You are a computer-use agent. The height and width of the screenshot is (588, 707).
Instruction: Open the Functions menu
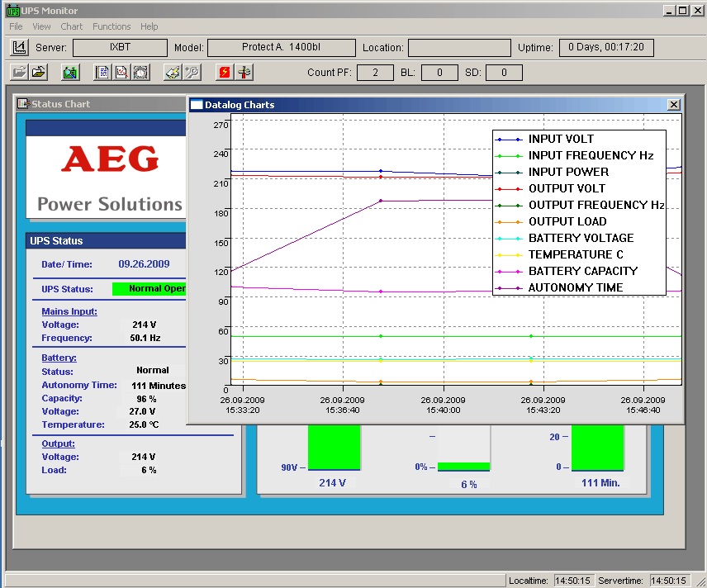pyautogui.click(x=112, y=26)
